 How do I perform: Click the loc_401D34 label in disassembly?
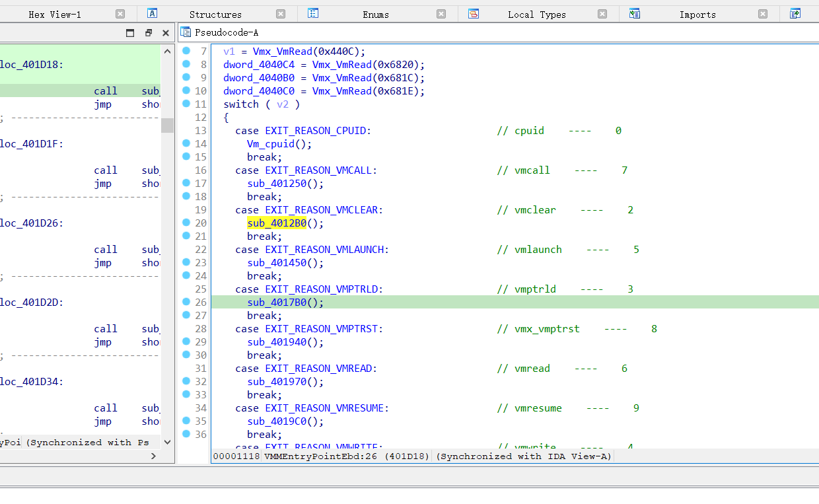pyautogui.click(x=32, y=382)
